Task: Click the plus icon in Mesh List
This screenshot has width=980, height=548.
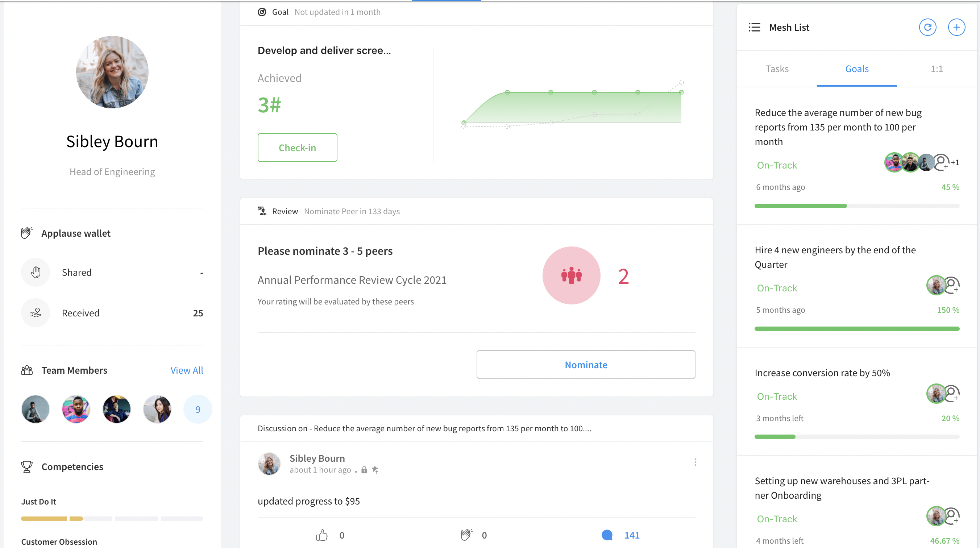Action: point(956,28)
